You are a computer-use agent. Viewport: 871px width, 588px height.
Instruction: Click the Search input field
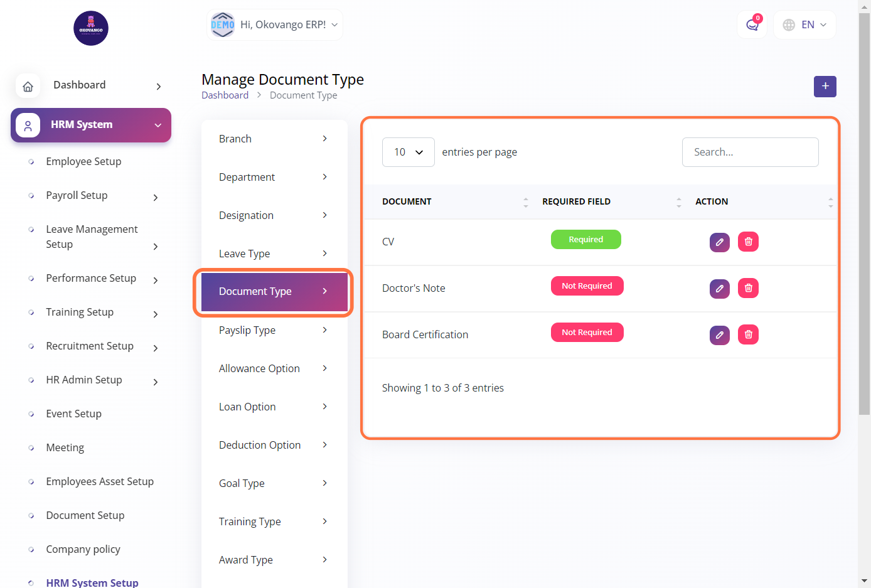[750, 152]
